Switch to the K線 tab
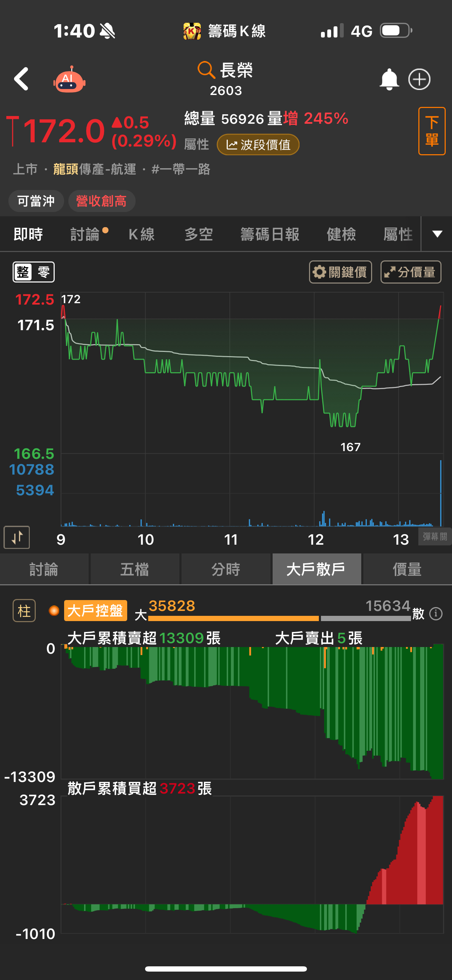Image resolution: width=452 pixels, height=980 pixels. 142,234
